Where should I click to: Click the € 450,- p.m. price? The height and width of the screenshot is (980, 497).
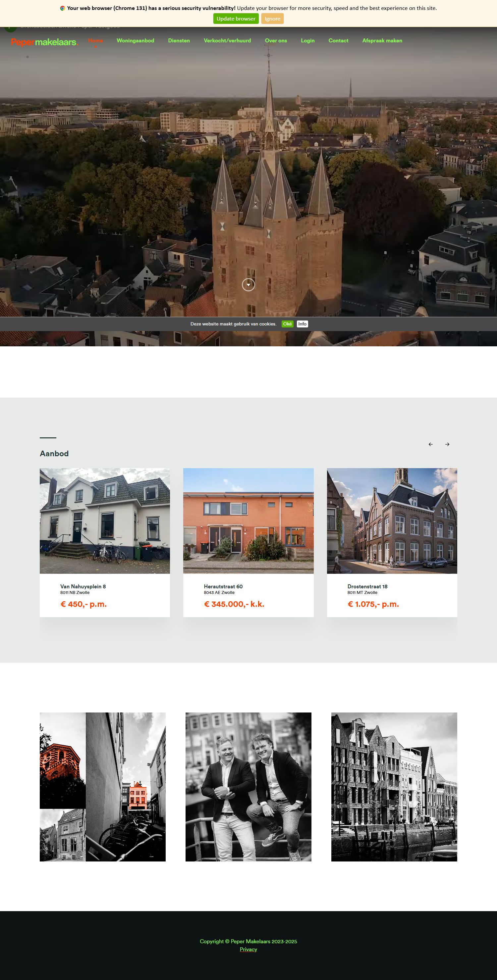pyautogui.click(x=83, y=604)
